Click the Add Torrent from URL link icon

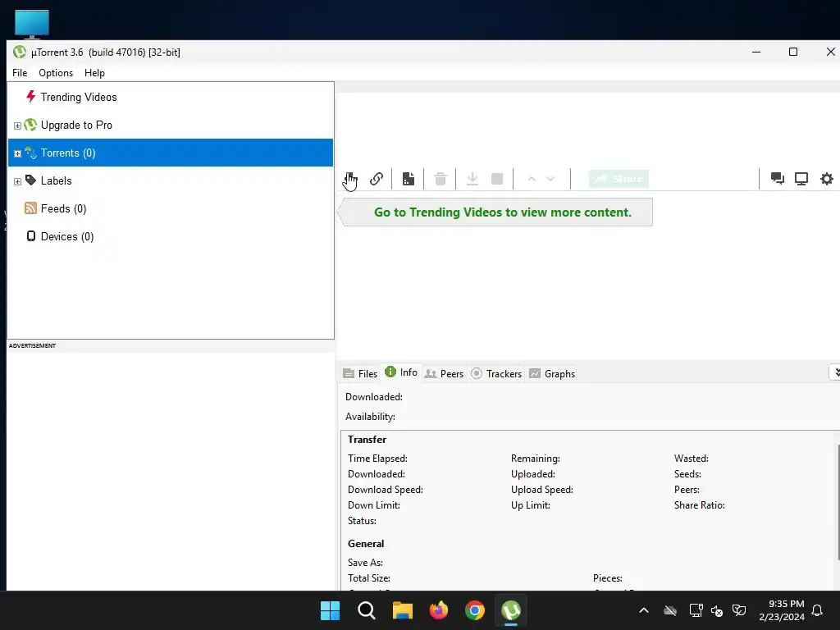377,178
